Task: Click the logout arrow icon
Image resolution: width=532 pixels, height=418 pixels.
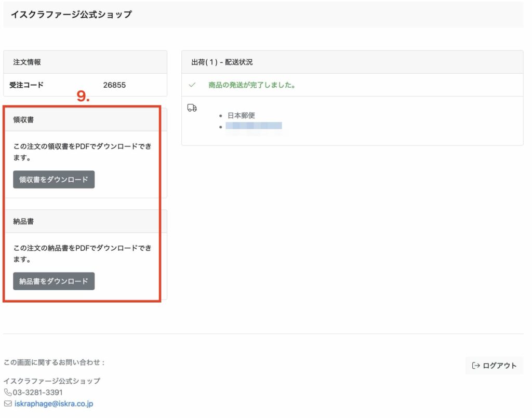Action: [476, 366]
